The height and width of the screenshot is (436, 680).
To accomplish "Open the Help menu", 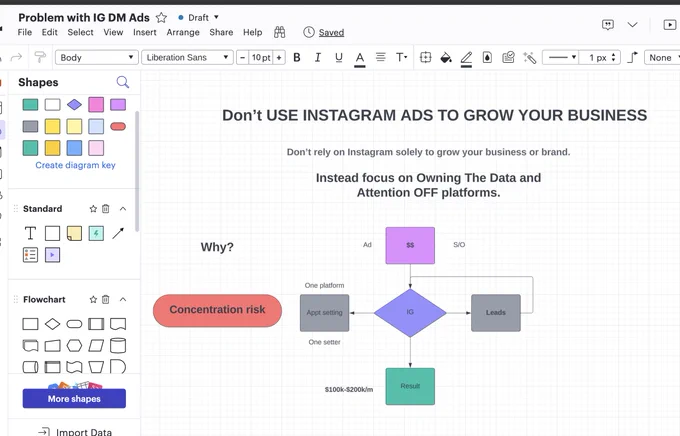I will 252,33.
